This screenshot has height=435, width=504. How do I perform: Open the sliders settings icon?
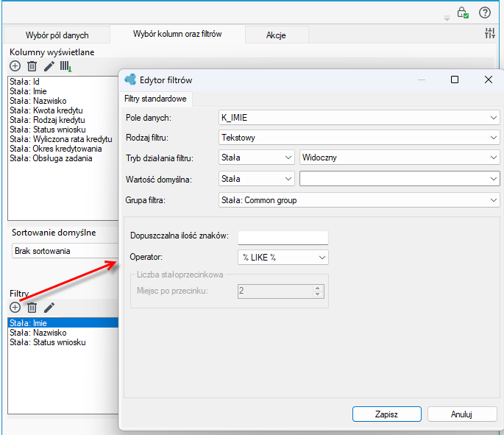click(490, 33)
